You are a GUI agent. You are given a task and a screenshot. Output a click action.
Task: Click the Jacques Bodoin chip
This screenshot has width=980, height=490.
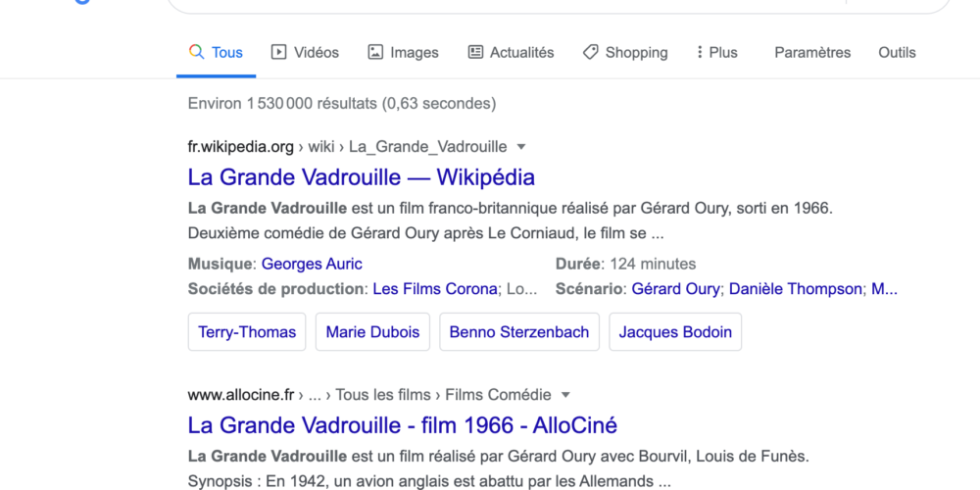point(675,332)
